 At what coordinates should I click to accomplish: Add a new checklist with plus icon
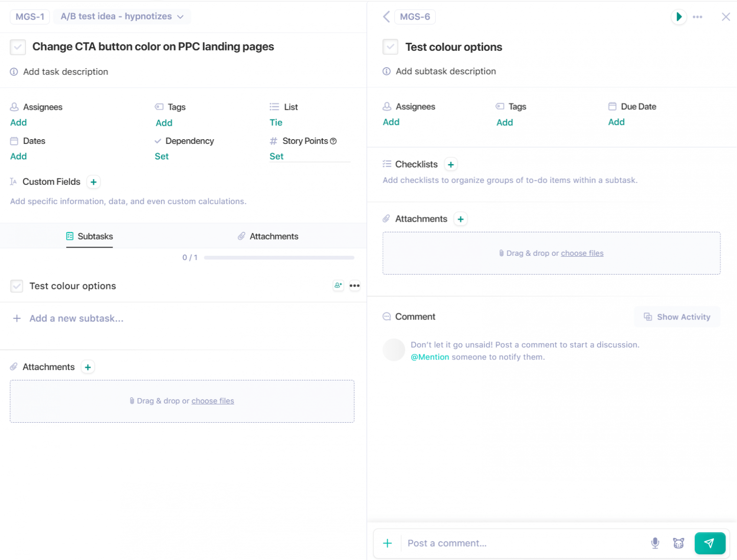tap(451, 165)
